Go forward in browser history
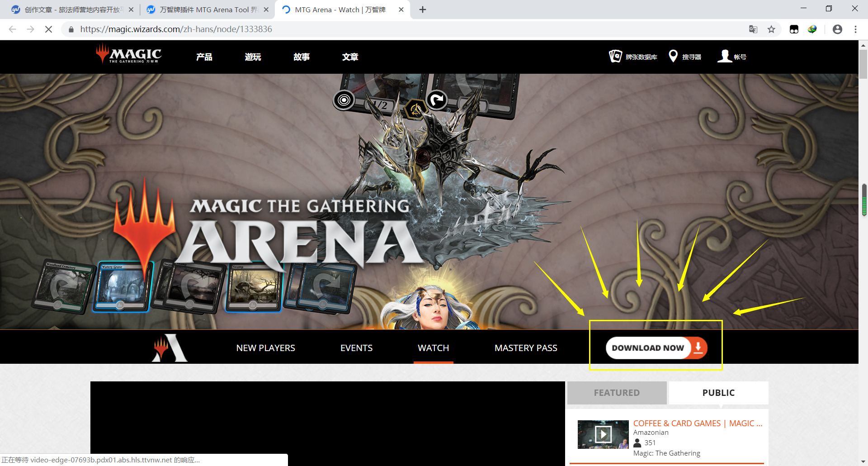 click(30, 29)
